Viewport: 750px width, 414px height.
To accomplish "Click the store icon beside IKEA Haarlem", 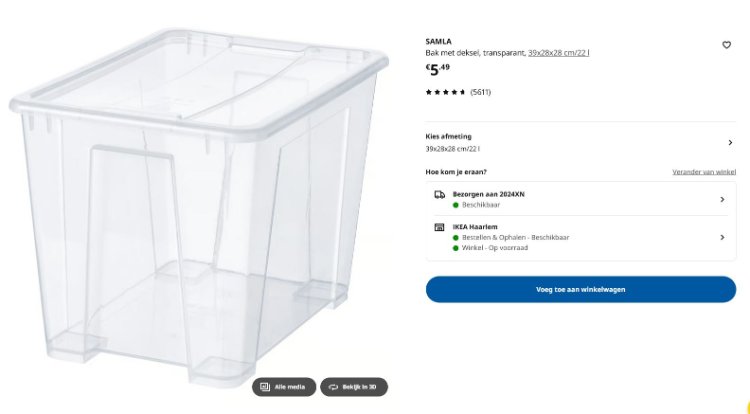I will (x=439, y=227).
